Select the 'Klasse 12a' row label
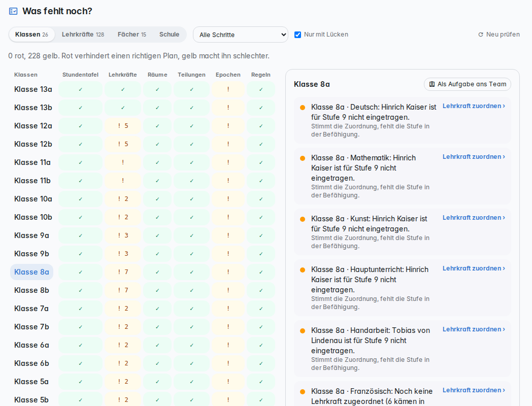 click(34, 126)
